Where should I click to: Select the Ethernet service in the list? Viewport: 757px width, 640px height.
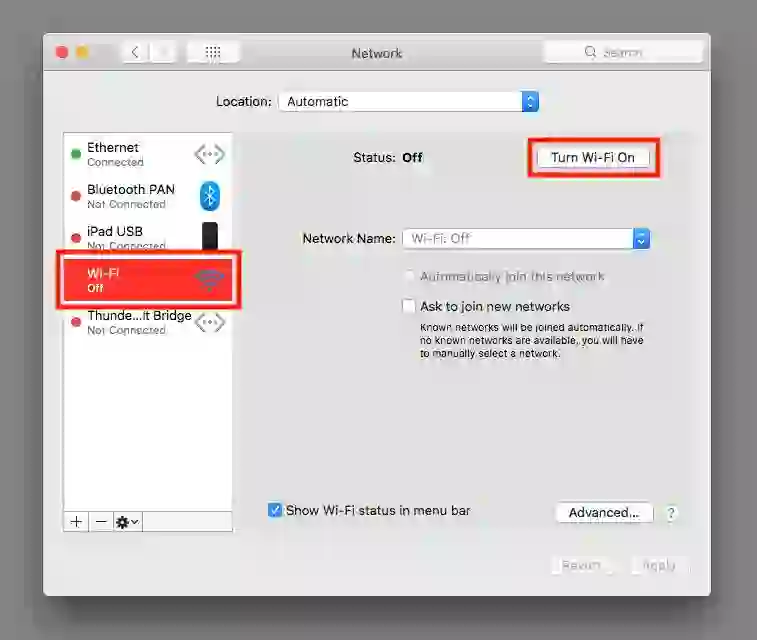[148, 154]
